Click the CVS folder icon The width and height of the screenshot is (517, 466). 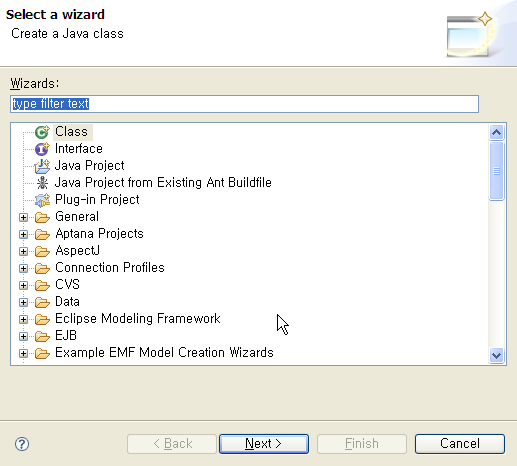[42, 285]
